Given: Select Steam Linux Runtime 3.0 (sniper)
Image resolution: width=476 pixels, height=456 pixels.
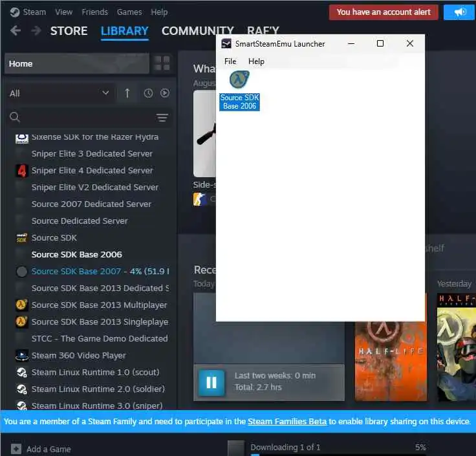Looking at the screenshot, I should 97,406.
